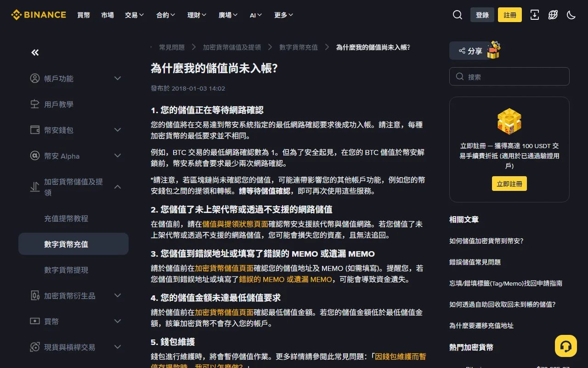Open the language globe icon

pos(553,15)
